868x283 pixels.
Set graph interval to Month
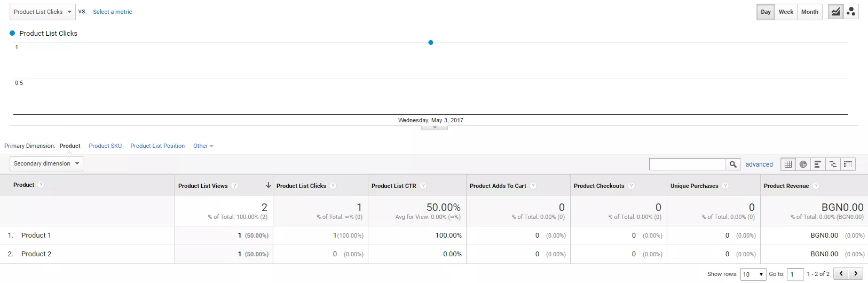pos(809,12)
